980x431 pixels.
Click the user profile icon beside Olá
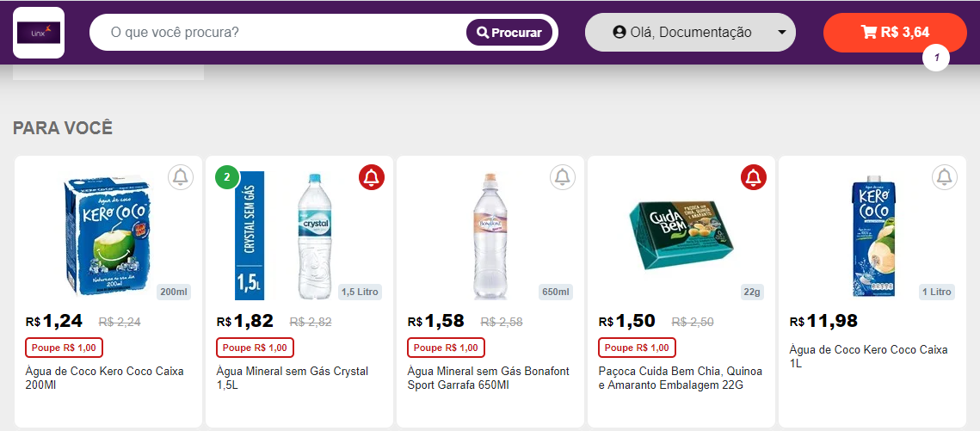tap(619, 33)
